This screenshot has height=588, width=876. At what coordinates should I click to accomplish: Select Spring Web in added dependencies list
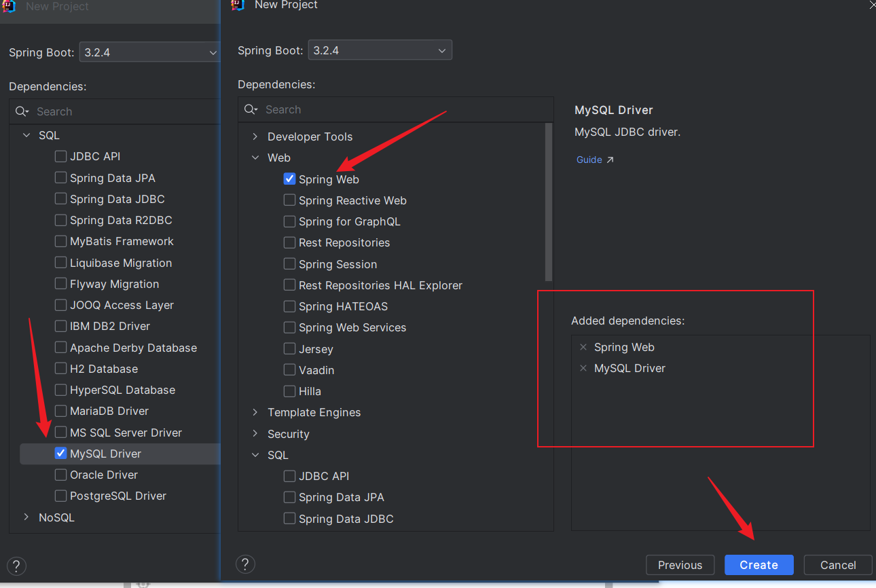624,347
